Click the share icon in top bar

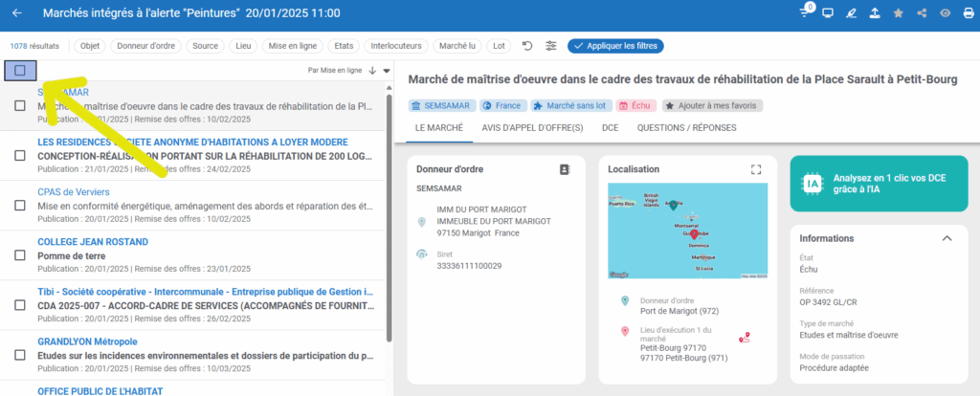(x=921, y=13)
